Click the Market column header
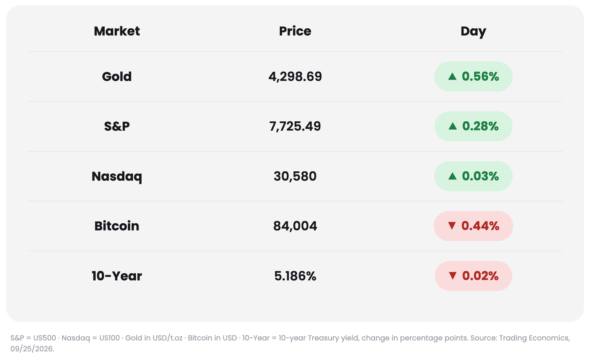The width and height of the screenshot is (593, 364). click(117, 31)
